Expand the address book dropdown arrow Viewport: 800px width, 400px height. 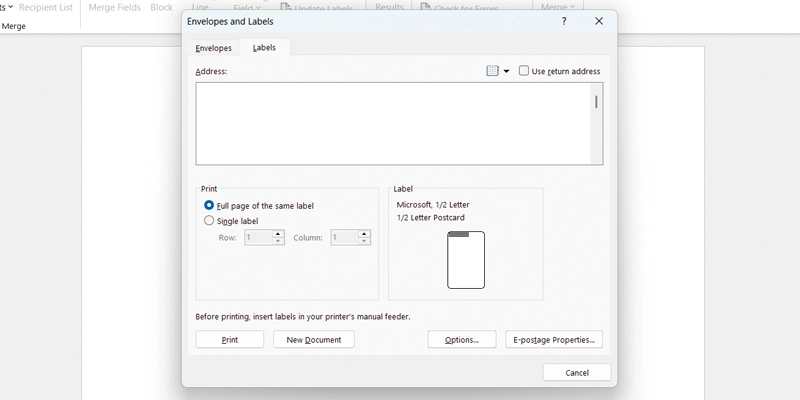pos(506,72)
